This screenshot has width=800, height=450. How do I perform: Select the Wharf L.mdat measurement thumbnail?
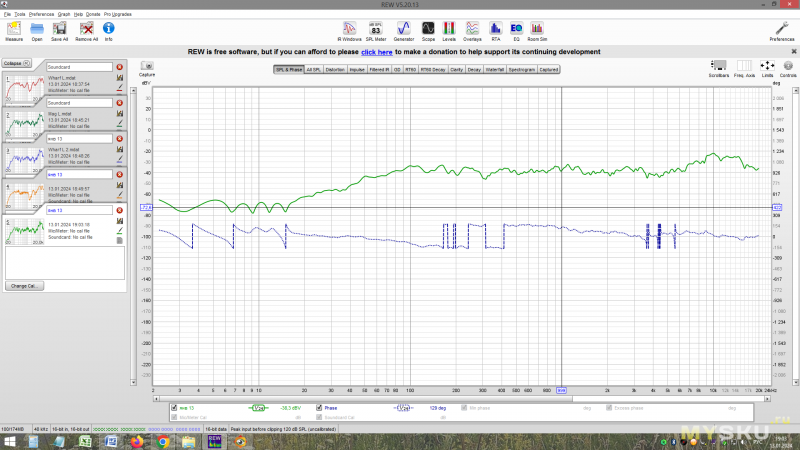coord(24,89)
